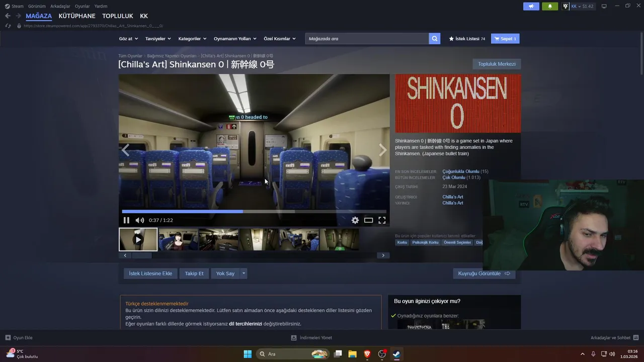This screenshot has width=644, height=362.
Task: Show previous media with left arrow
Action: click(126, 150)
